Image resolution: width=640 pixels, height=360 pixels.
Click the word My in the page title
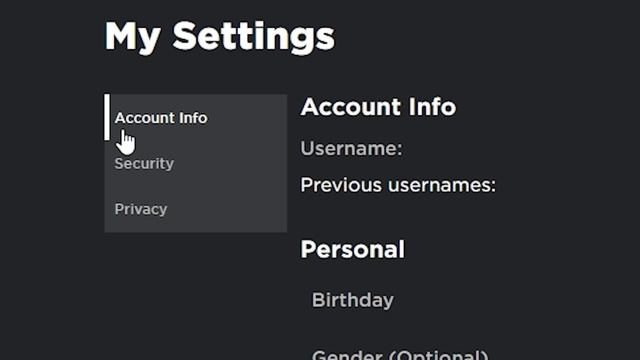pyautogui.click(x=133, y=38)
